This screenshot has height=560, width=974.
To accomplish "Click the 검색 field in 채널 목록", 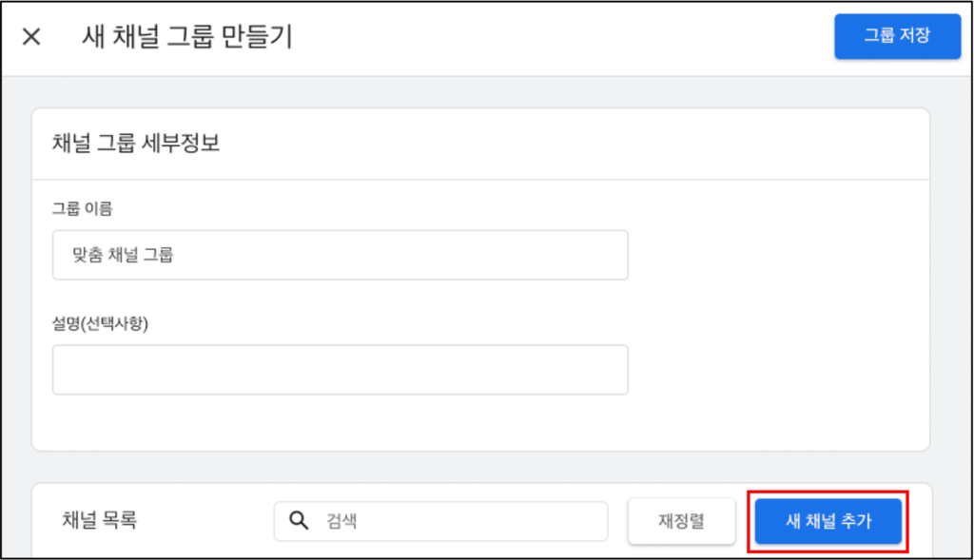I will [x=440, y=521].
